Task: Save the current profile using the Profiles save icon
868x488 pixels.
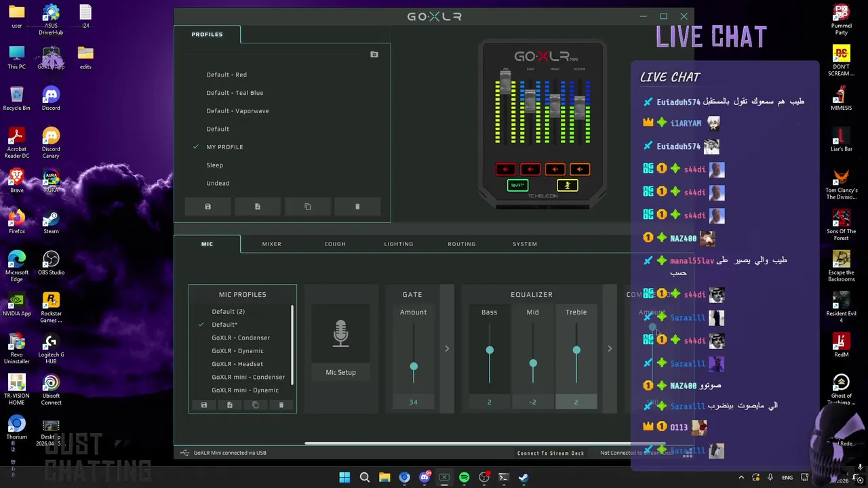Action: tap(208, 207)
